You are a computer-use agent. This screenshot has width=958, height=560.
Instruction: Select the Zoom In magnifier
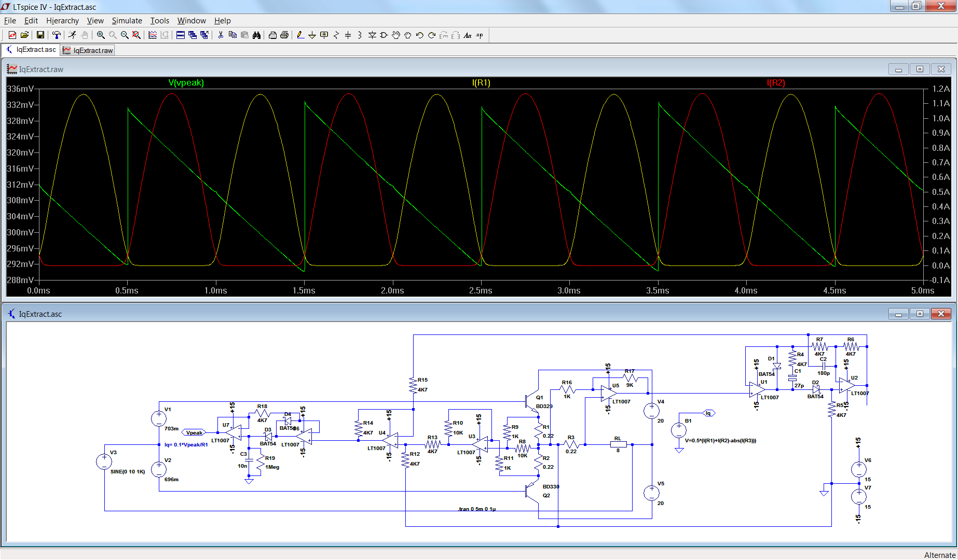coord(101,35)
